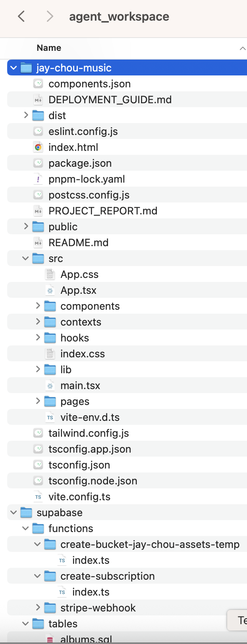Viewport: 247px width, 644px height.
Task: Click the jay-chou-music folder icon
Action: pos(26,68)
